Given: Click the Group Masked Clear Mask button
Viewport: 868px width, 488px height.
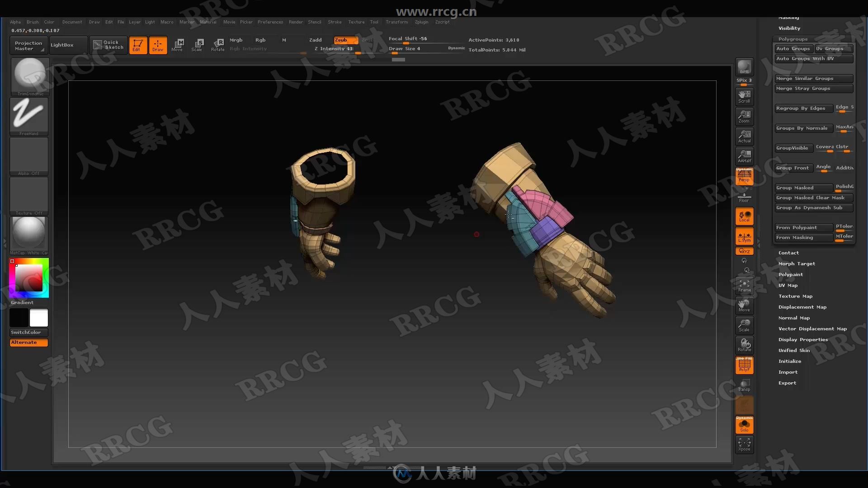Looking at the screenshot, I should click(814, 197).
